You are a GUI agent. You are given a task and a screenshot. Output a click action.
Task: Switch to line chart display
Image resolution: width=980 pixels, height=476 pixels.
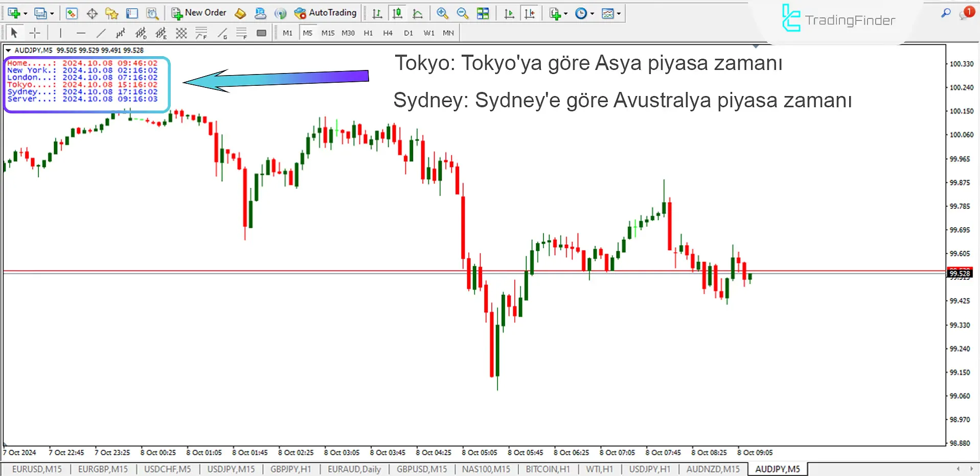(418, 13)
